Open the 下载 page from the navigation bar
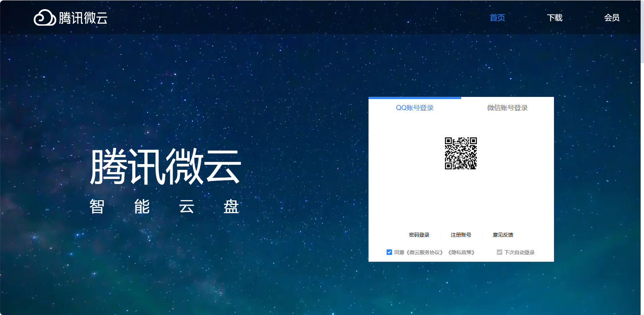The width and height of the screenshot is (644, 315). (x=555, y=18)
